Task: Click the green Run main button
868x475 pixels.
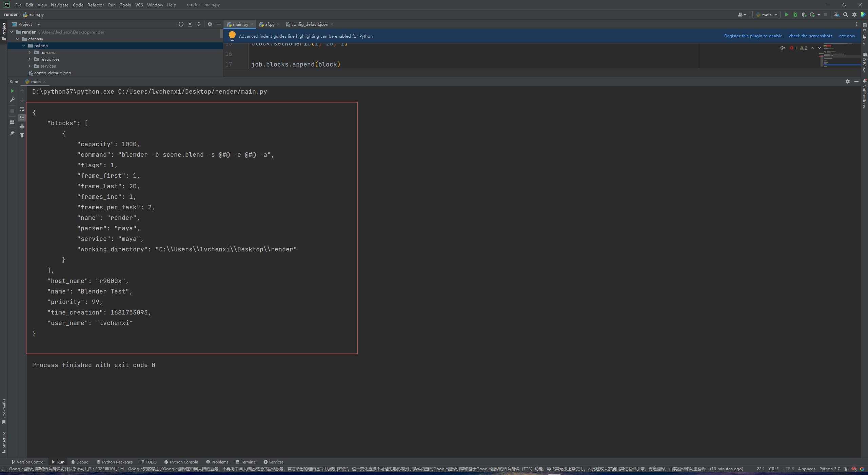Action: click(x=787, y=15)
